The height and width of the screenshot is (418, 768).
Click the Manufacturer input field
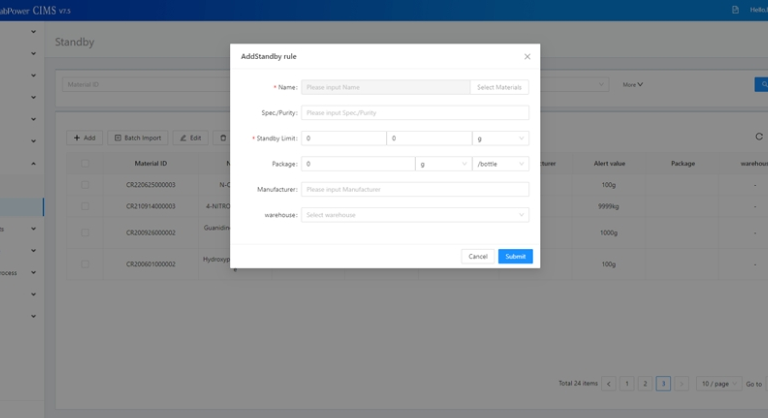click(415, 189)
